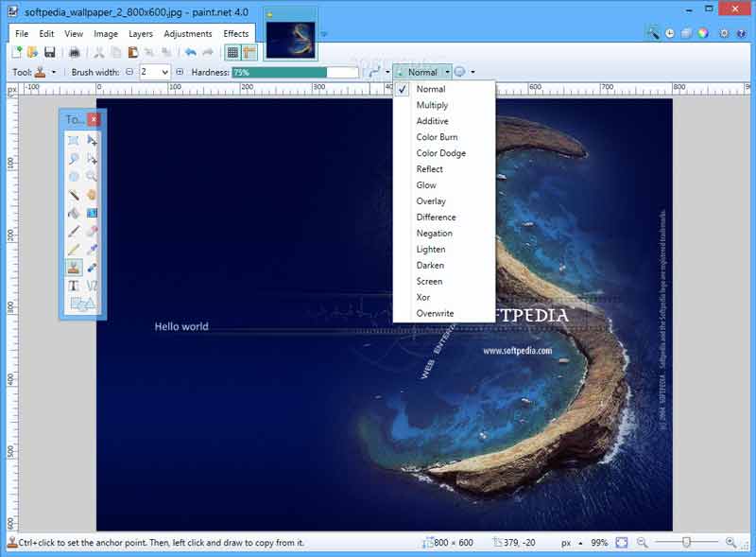Toggle the pixel grid button
Screen dimensions: 756x557
point(232,53)
